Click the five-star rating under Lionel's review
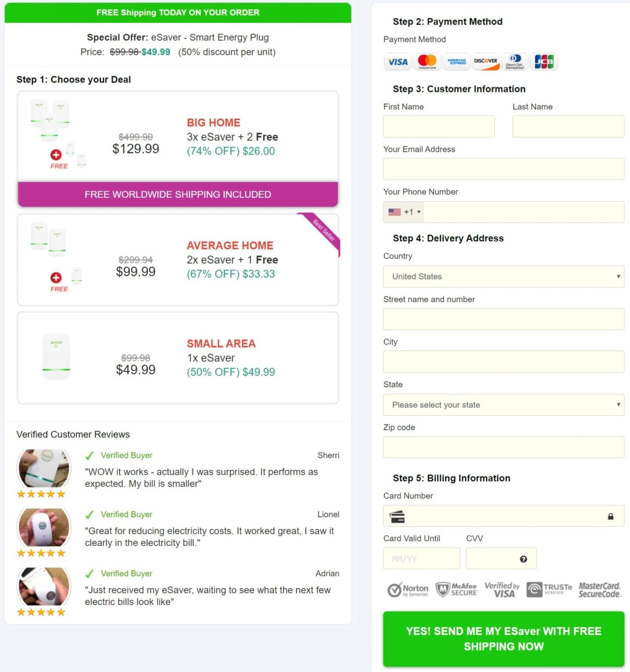The width and height of the screenshot is (630, 672). click(x=41, y=553)
